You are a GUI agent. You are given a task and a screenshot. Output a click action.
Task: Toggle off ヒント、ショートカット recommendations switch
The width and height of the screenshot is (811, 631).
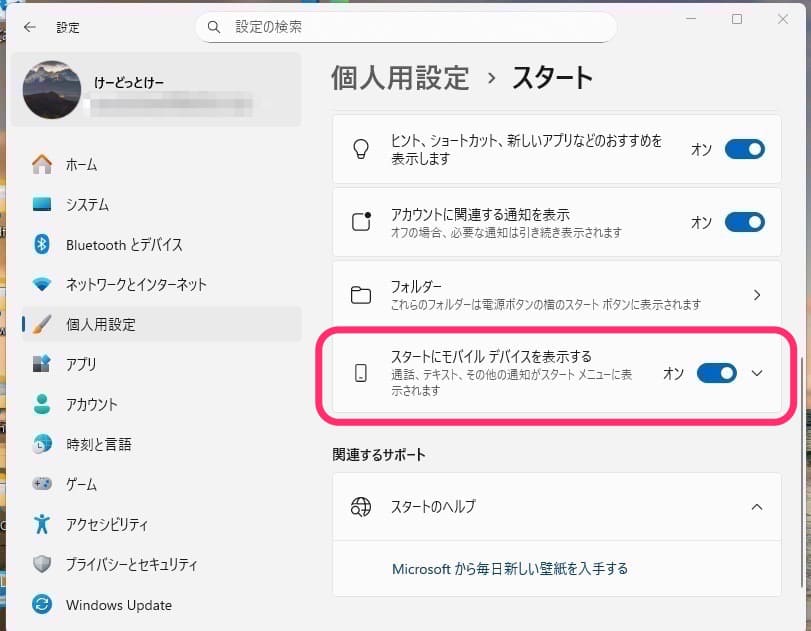[744, 149]
